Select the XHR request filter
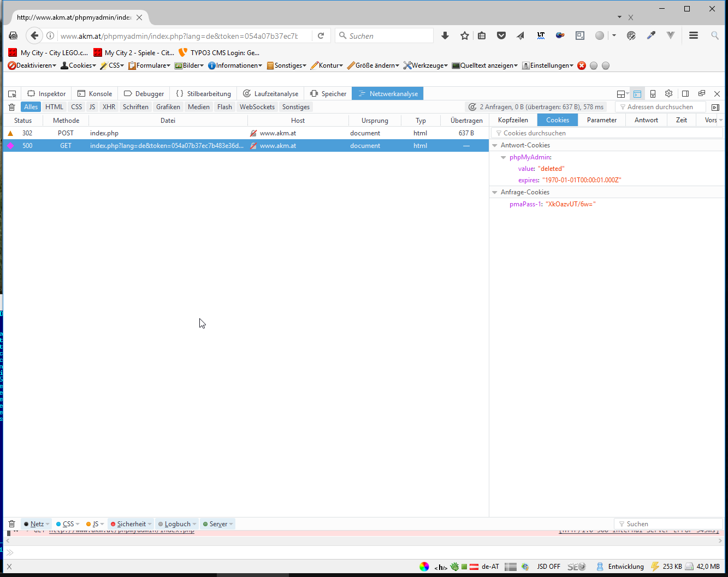Image resolution: width=728 pixels, height=577 pixels. [109, 106]
